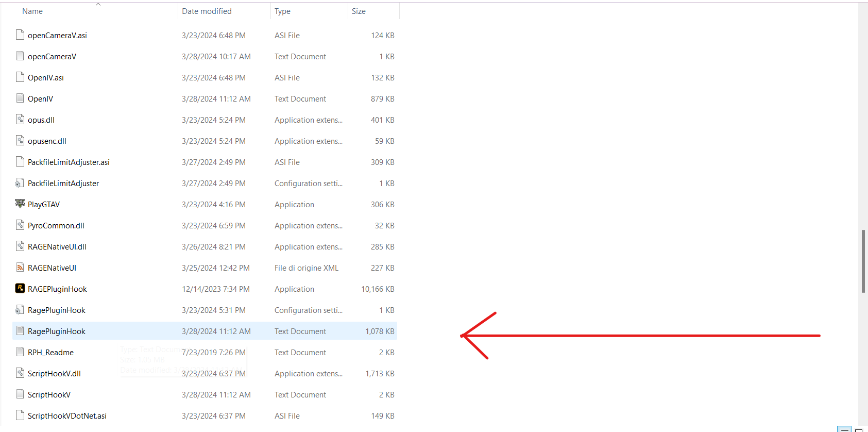Image resolution: width=868 pixels, height=432 pixels.
Task: Select the PlayGTAV application icon
Action: coord(20,204)
